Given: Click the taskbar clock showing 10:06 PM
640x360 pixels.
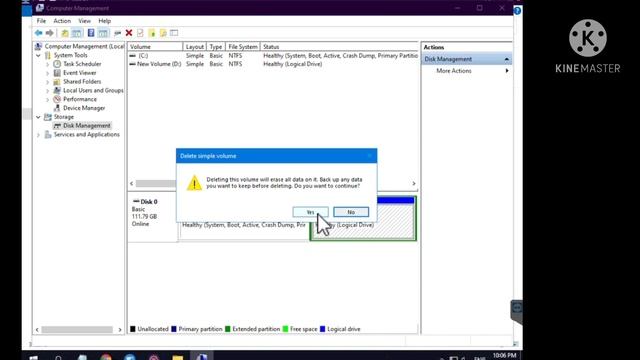Looking at the screenshot, I should point(504,356).
